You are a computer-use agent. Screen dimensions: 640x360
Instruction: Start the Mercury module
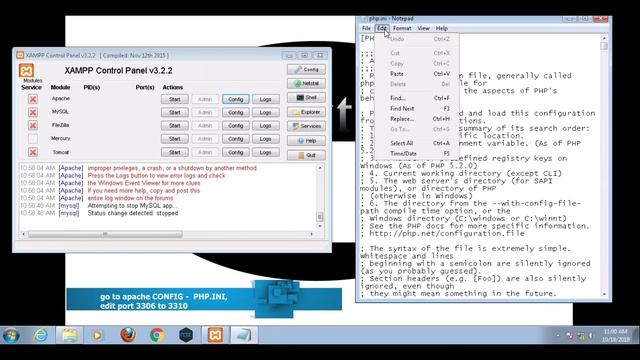(x=175, y=139)
